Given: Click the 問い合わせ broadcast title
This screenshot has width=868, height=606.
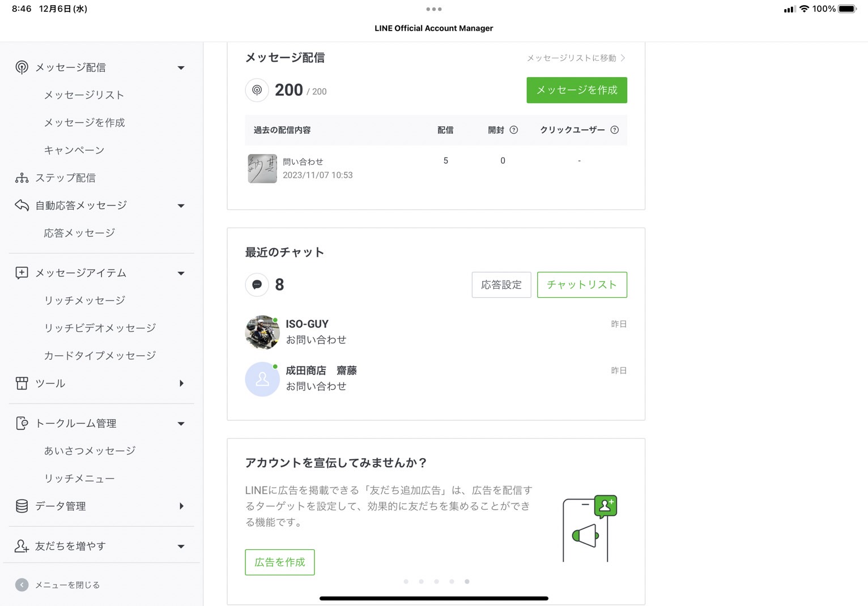Looking at the screenshot, I should click(x=303, y=162).
